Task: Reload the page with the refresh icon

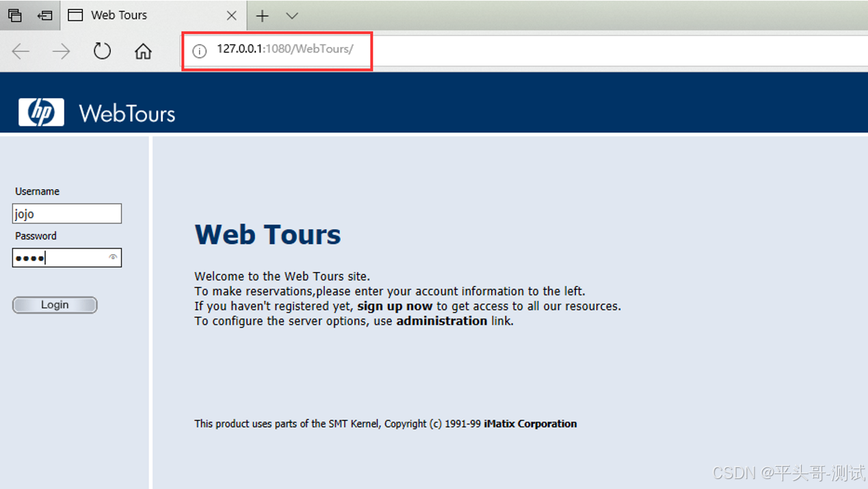Action: (x=102, y=51)
